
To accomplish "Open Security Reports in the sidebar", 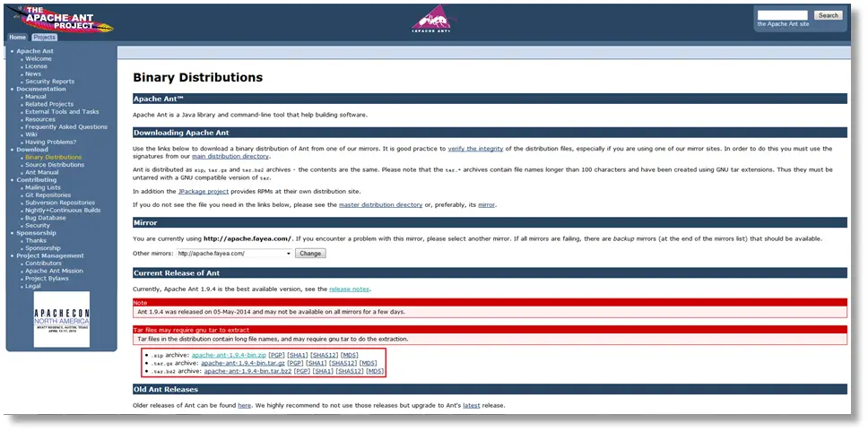I will pyautogui.click(x=50, y=82).
